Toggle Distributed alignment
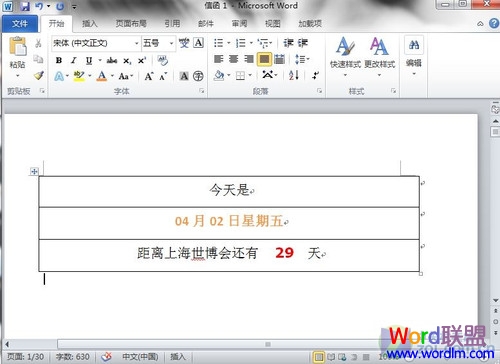This screenshot has width=500, height=364. tap(279, 59)
